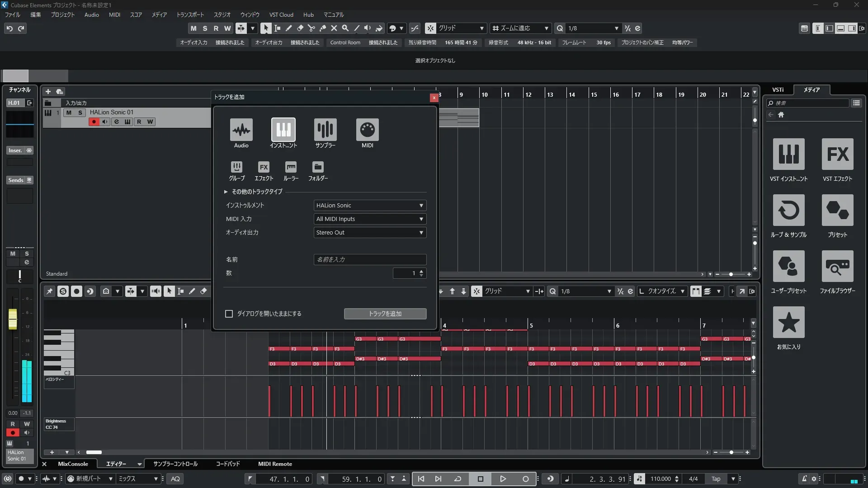Check the keep dialog open checkbox
This screenshot has width=868, height=488.
[x=229, y=314]
